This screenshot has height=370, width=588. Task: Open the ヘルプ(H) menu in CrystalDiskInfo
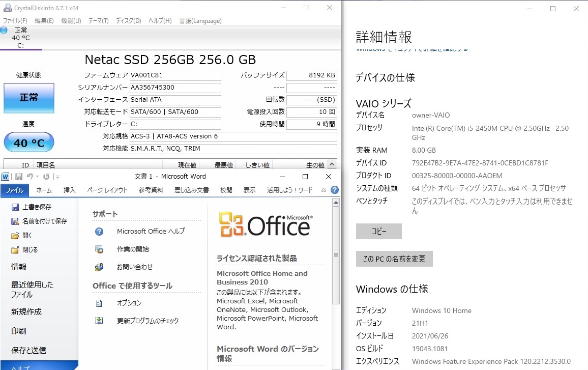click(x=160, y=21)
